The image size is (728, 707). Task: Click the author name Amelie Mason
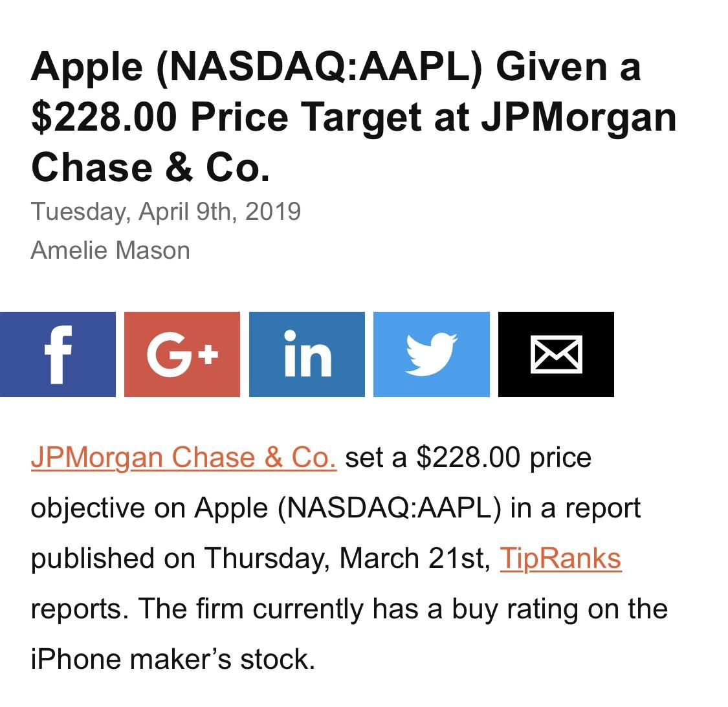(110, 250)
